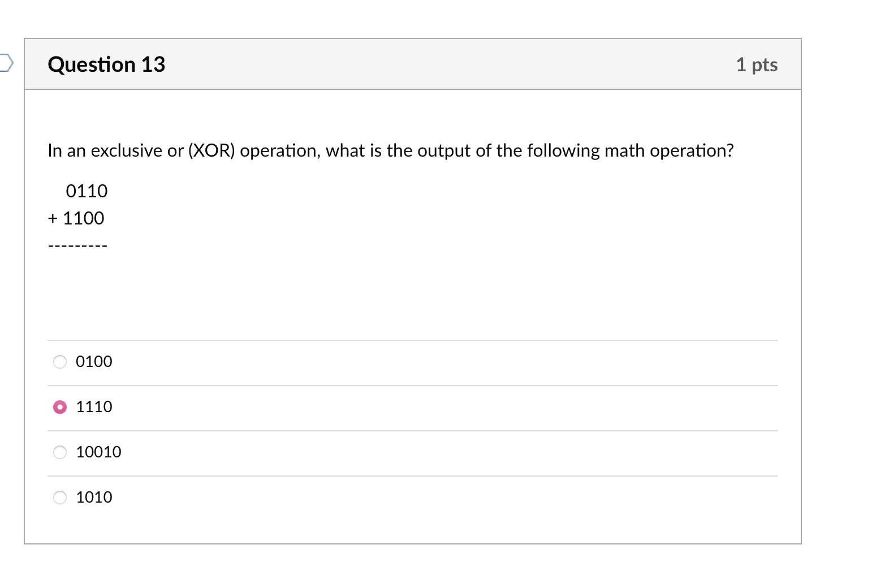This screenshot has height=588, width=872.
Task: Click the 10010 answer label text
Action: click(98, 452)
